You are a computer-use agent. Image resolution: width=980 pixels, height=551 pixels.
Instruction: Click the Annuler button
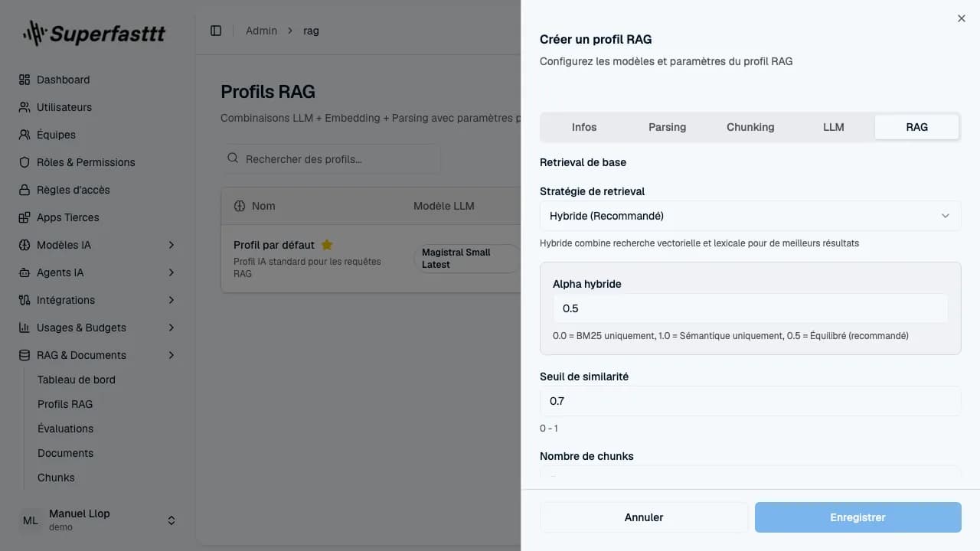pos(644,517)
